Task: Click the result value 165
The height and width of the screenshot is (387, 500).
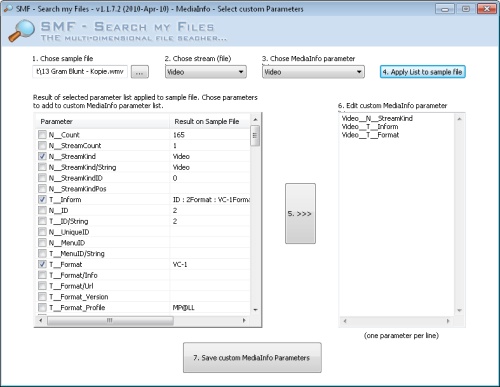Action: (179, 135)
